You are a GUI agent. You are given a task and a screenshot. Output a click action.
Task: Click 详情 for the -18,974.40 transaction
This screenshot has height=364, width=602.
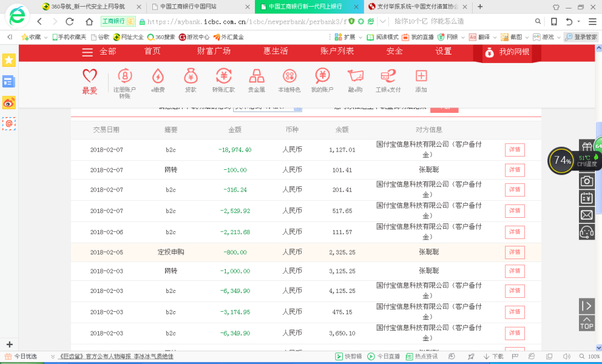point(515,150)
